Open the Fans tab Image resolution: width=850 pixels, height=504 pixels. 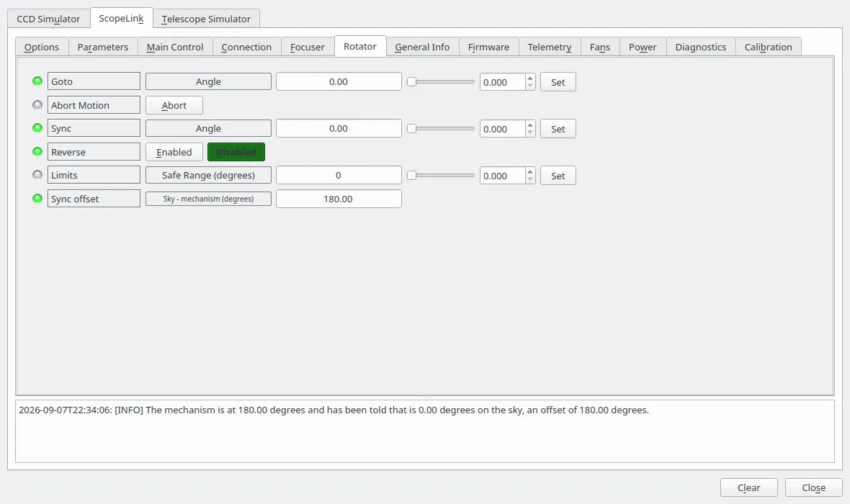[x=600, y=47]
